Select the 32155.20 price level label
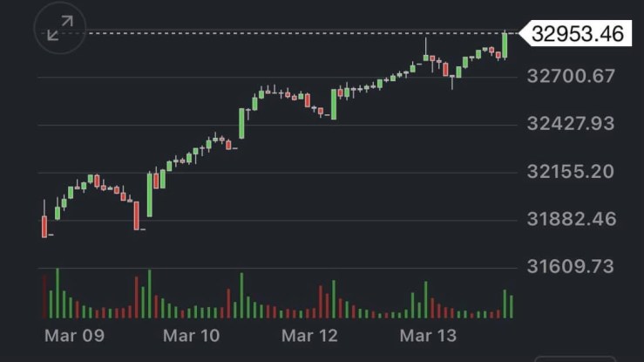Screen dimensions: 644x362 coord(572,171)
